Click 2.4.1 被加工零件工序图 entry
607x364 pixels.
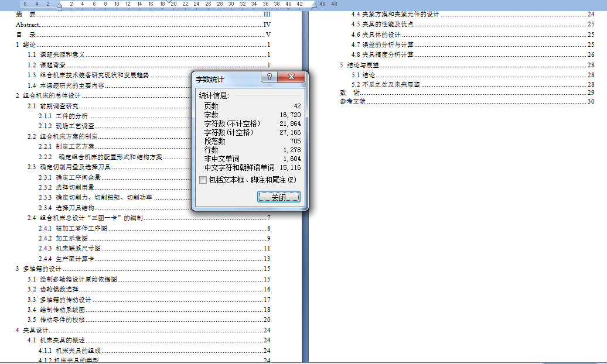(x=155, y=229)
